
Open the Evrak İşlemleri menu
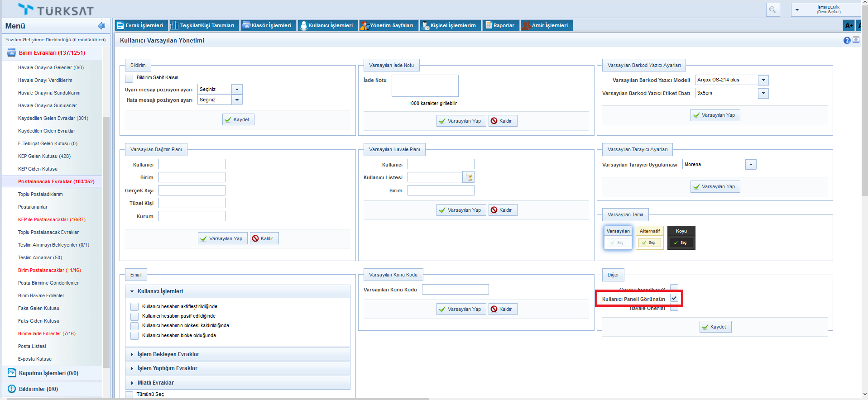(x=140, y=25)
